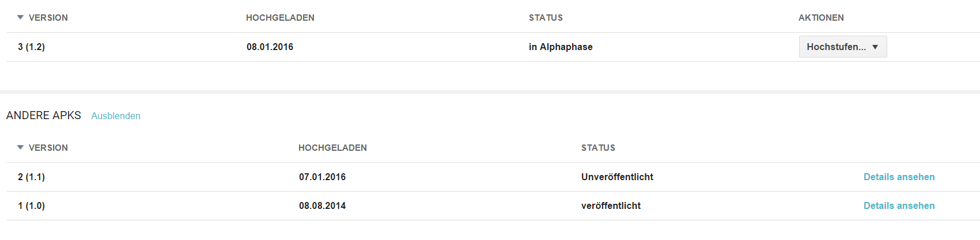Open the Hochstufen... dropdown
The width and height of the screenshot is (980, 240).
(842, 47)
